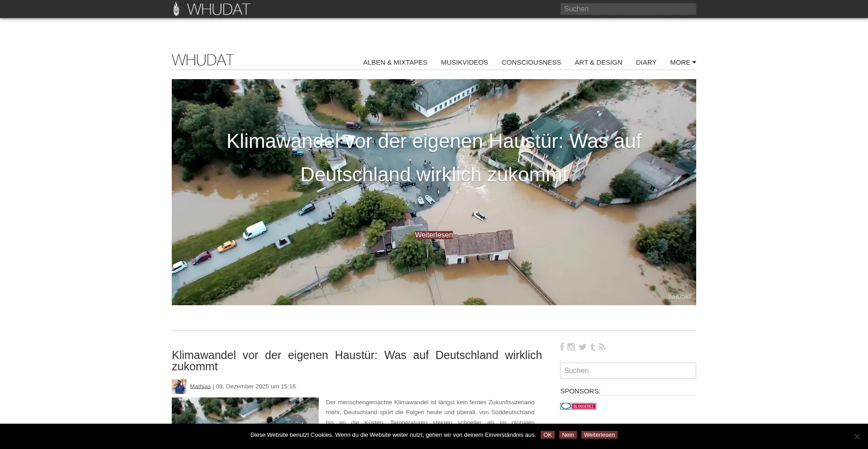Accept cookies with the OK button

tap(547, 435)
